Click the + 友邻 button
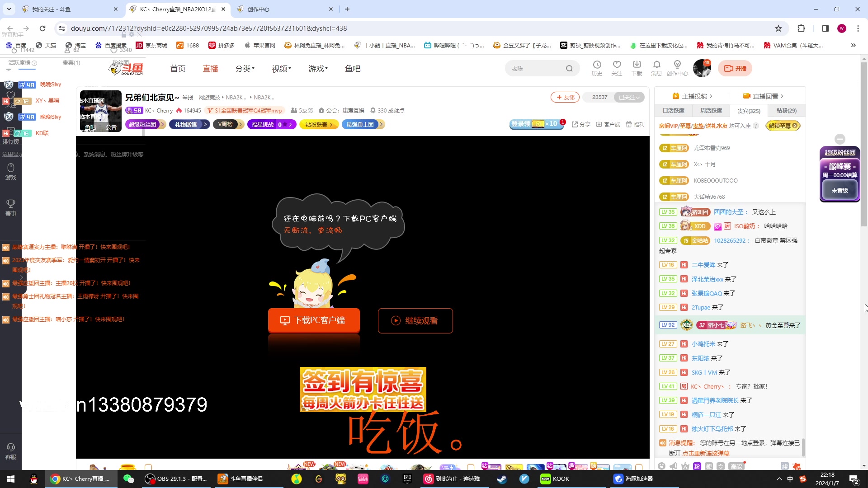The image size is (868, 488). (565, 97)
